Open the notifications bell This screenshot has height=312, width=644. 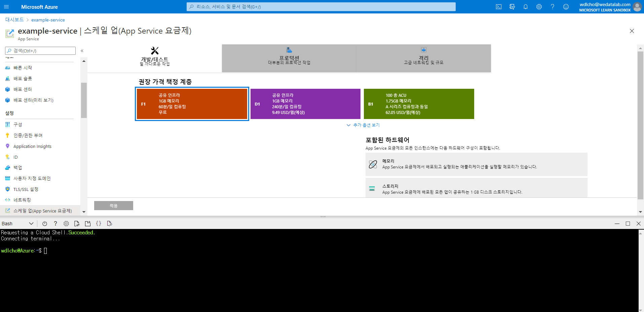pyautogui.click(x=526, y=7)
